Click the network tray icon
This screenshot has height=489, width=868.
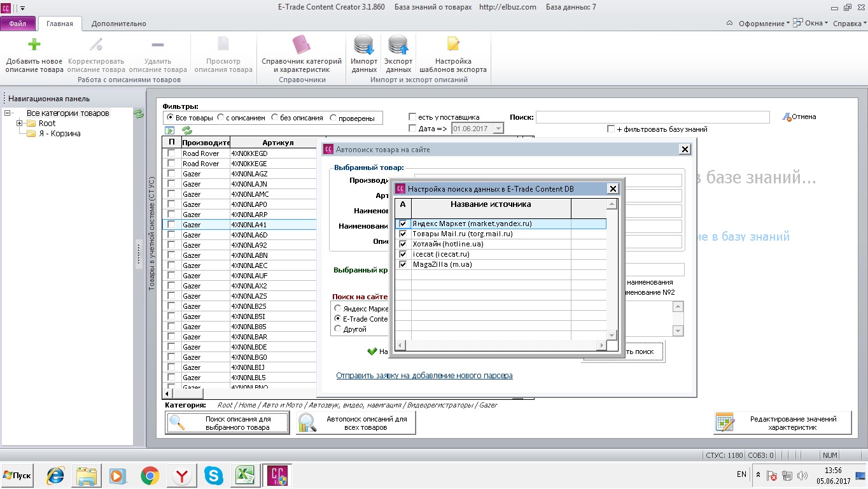tap(787, 476)
